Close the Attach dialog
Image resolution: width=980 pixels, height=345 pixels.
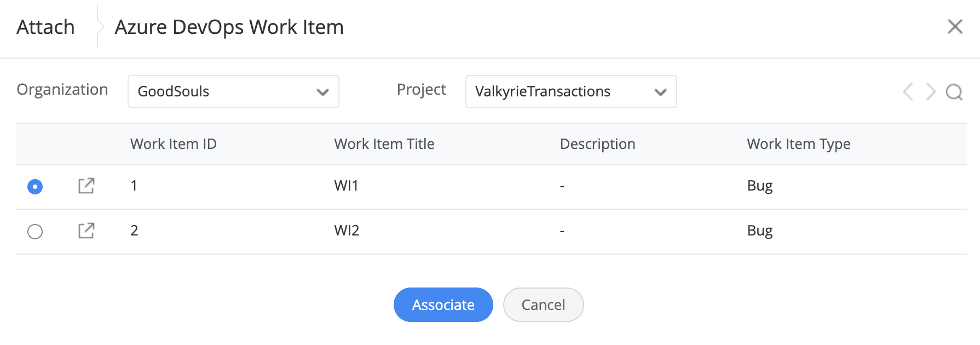[x=955, y=26]
